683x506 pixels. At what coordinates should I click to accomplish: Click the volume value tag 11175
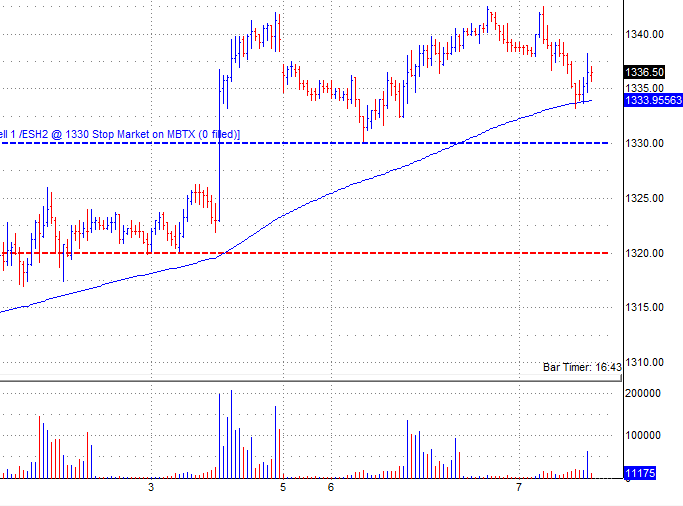(x=640, y=473)
